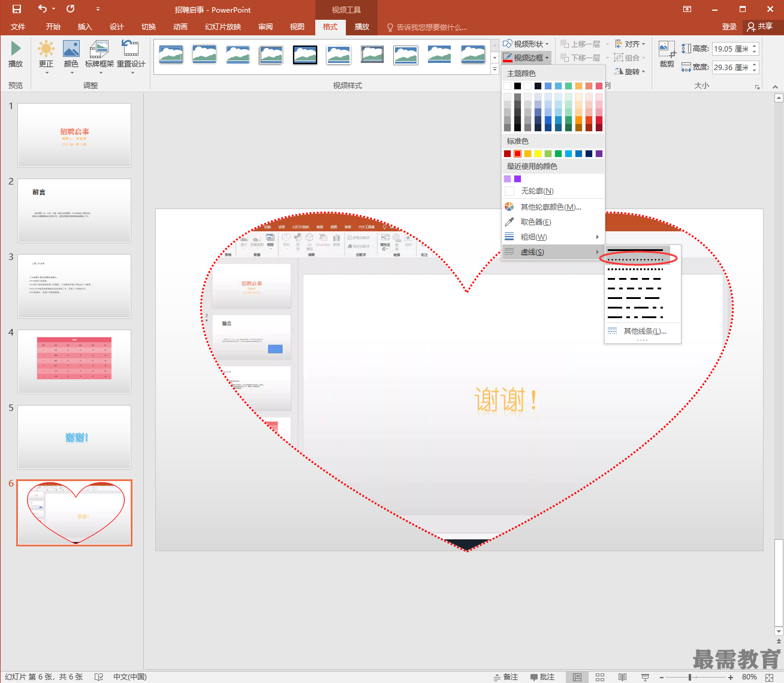Select the Eyedropper (取色器) option
Image resolution: width=784 pixels, height=683 pixels.
553,222
